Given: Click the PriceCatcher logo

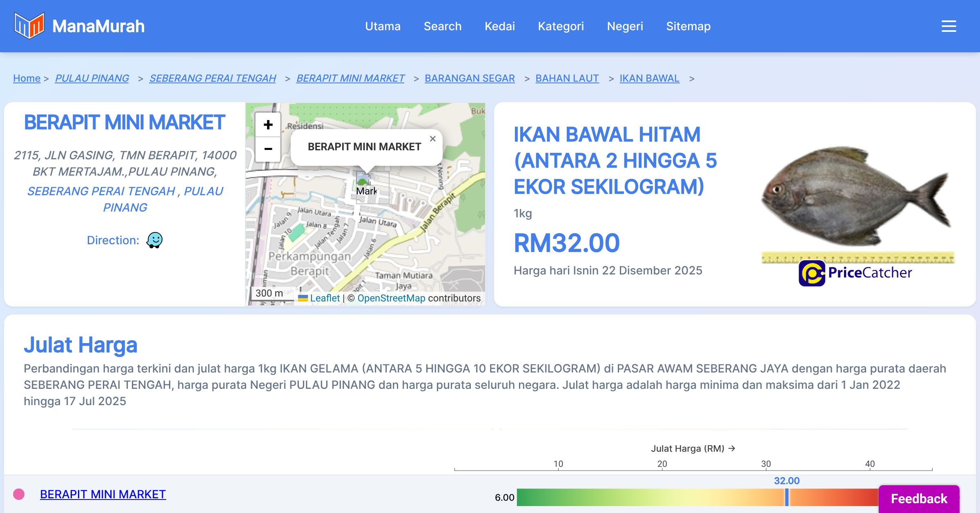Looking at the screenshot, I should 855,273.
